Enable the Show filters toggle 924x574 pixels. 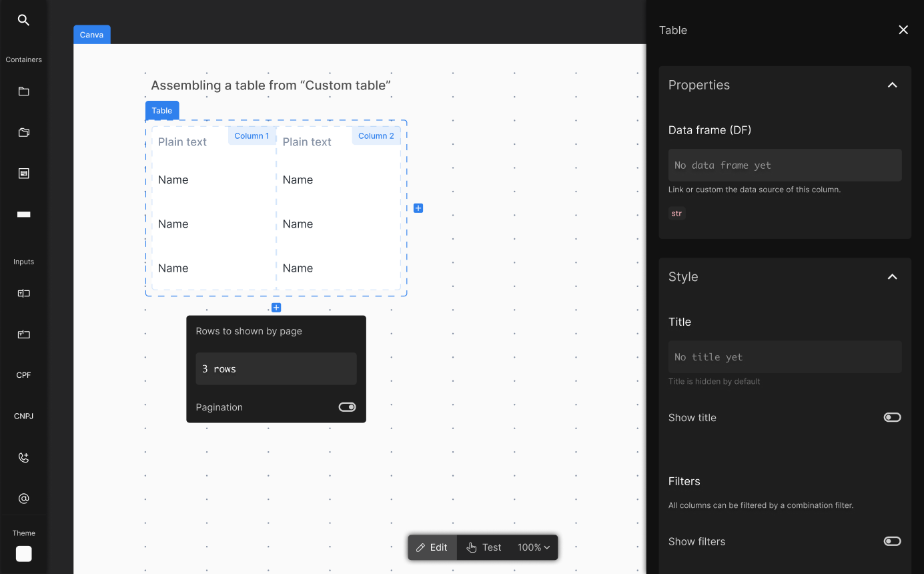(893, 541)
